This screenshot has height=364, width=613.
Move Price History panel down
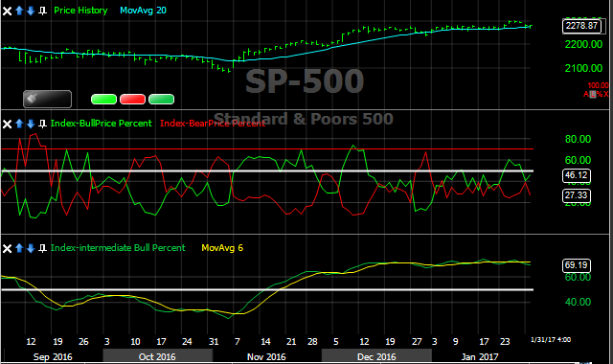[x=31, y=11]
